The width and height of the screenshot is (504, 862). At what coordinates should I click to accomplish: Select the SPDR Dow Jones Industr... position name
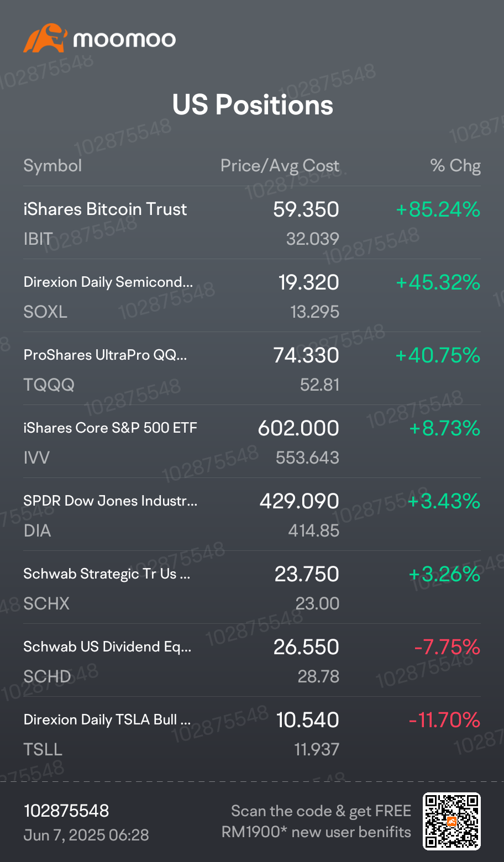click(x=110, y=501)
